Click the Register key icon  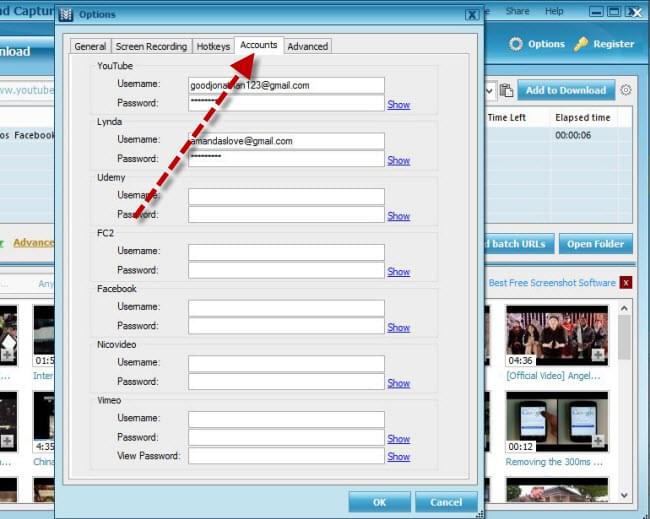(x=580, y=44)
